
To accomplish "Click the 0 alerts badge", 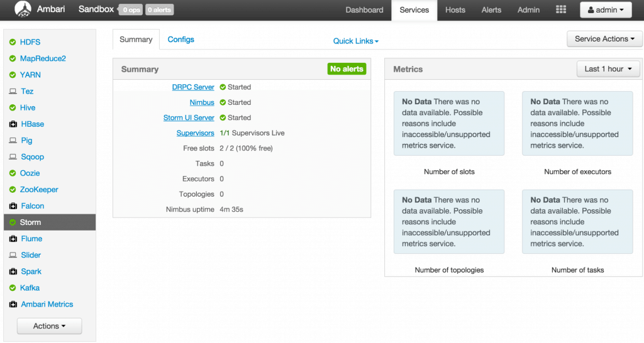I will point(159,10).
